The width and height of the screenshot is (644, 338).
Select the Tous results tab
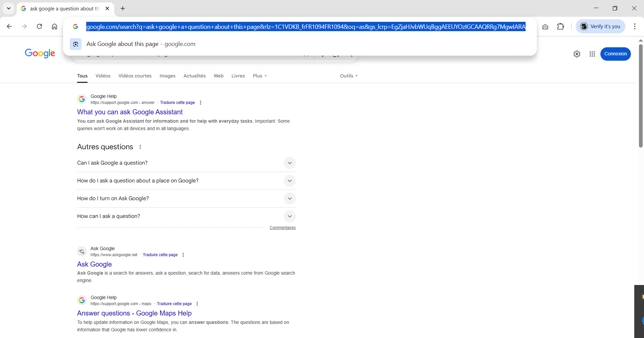[82, 76]
